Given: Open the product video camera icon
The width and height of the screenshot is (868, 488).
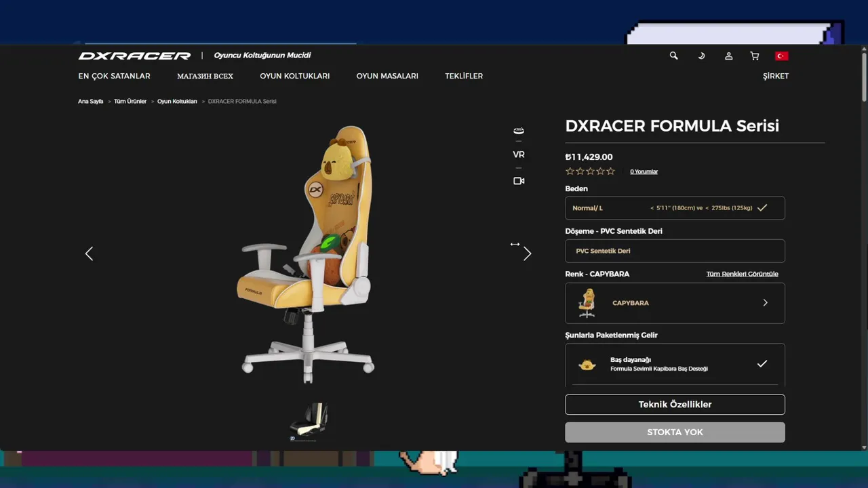Looking at the screenshot, I should (519, 181).
